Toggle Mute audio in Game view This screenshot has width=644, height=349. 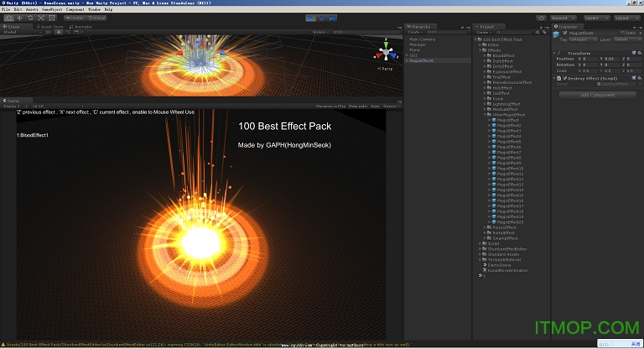click(358, 106)
